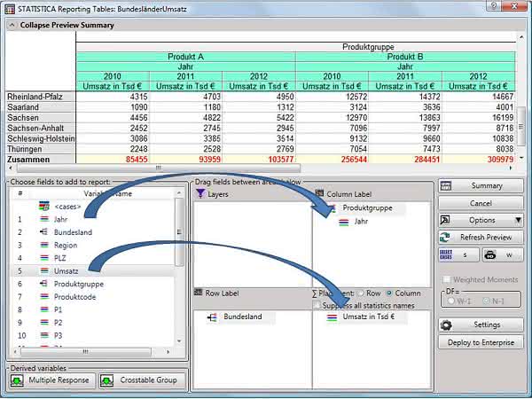The width and height of the screenshot is (532, 399).
Task: Select Produktgruppe in the Column Label area
Action: [367, 208]
